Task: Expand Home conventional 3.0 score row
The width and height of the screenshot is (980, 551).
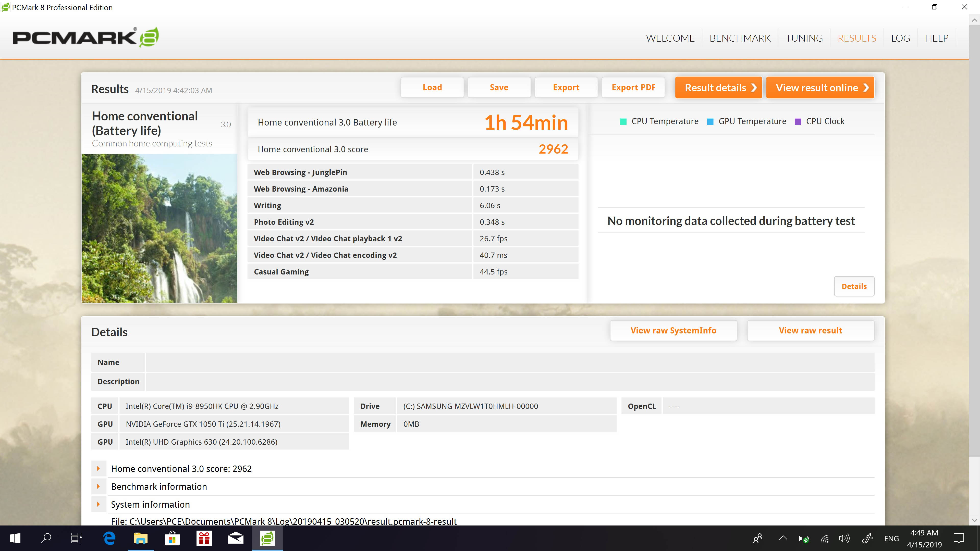Action: click(x=99, y=469)
